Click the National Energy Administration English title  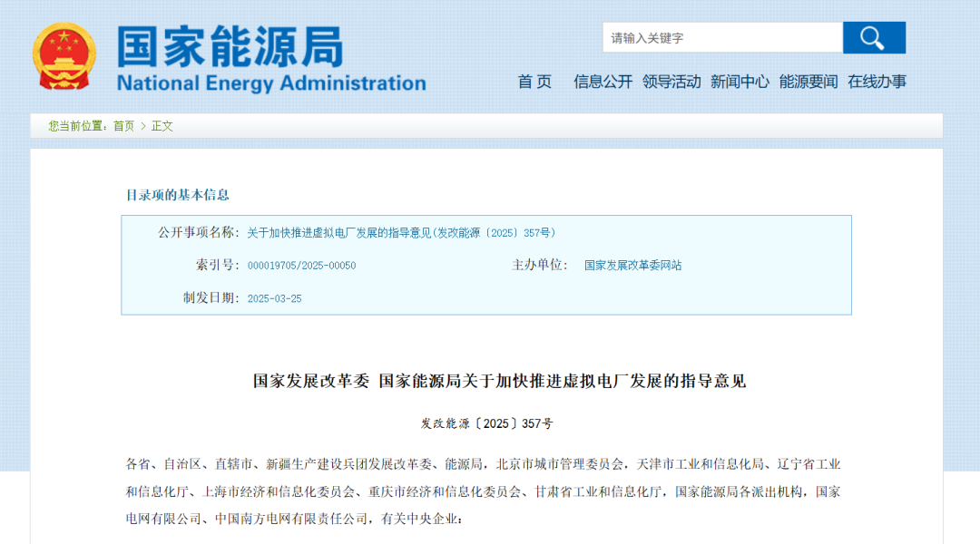271,83
